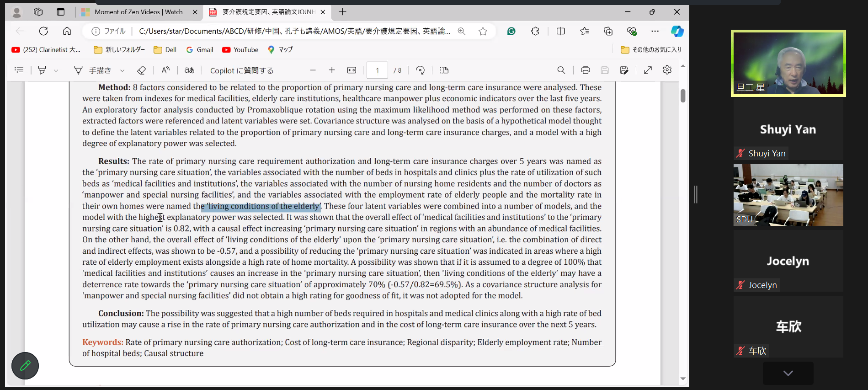Image resolution: width=868 pixels, height=390 pixels.
Task: Click Copilot に質問する button
Action: [x=242, y=70]
